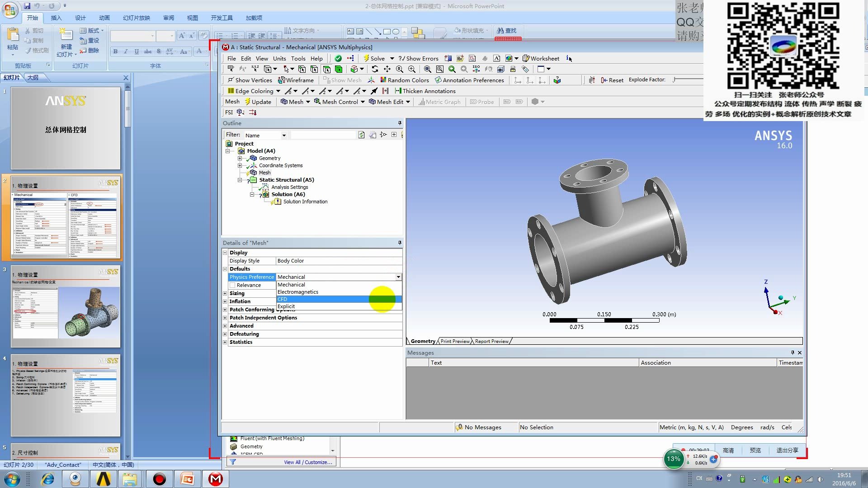The height and width of the screenshot is (488, 868).
Task: Click the Select Coordinates XYZ icon
Action: (255, 69)
